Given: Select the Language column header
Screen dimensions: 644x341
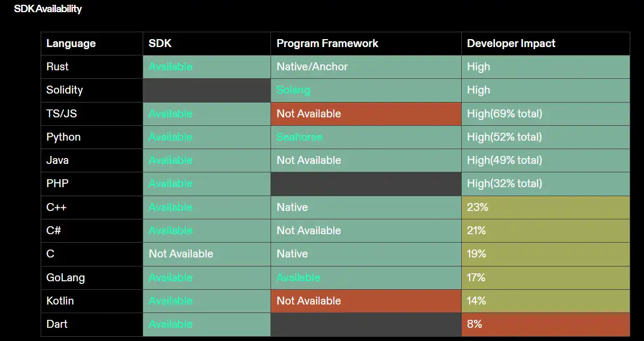Looking at the screenshot, I should click(x=71, y=43).
